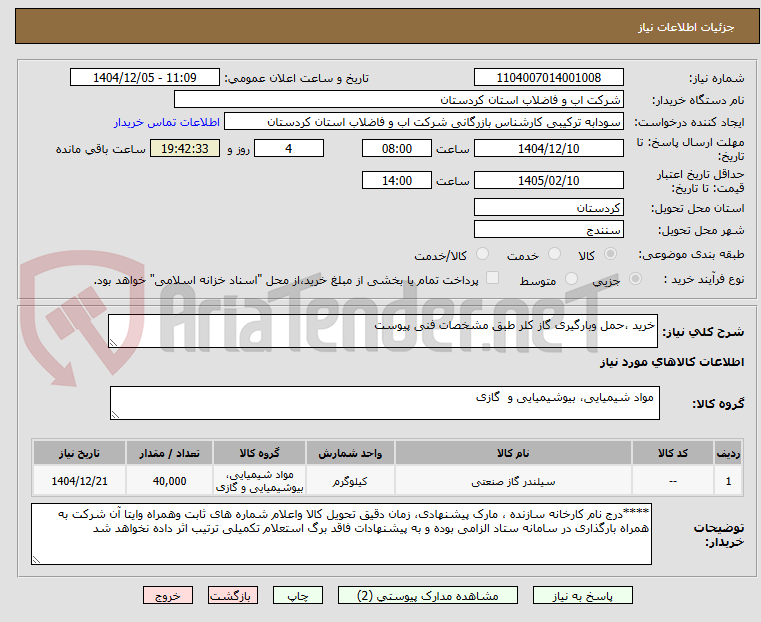This screenshot has width=761, height=622.
Task: Click the شهر محل تحویل field سنندج
Action: (x=548, y=229)
